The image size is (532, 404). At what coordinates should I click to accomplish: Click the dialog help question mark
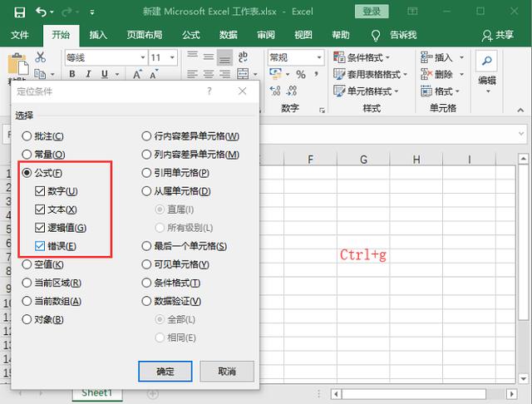tap(209, 91)
